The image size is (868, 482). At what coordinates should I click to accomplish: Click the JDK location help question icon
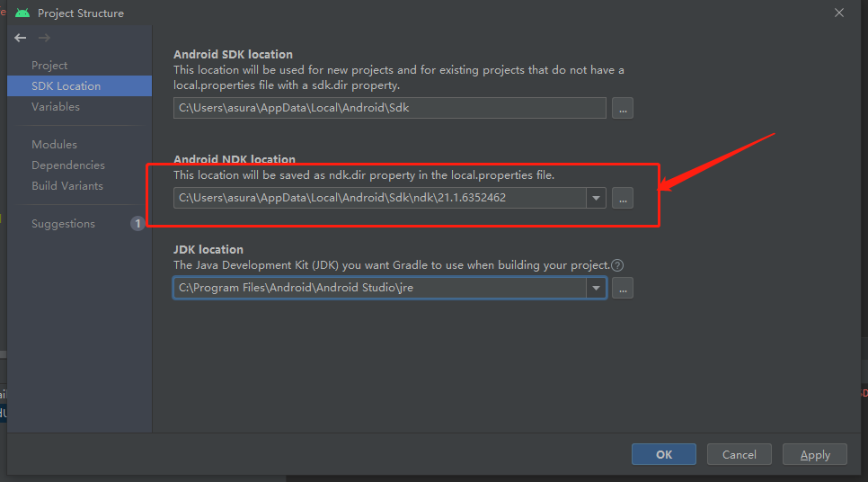617,265
